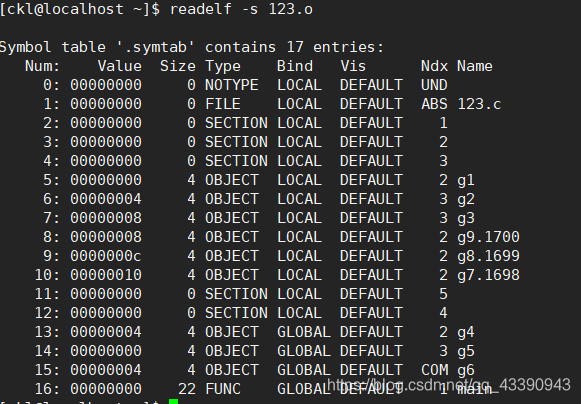Image resolution: width=581 pixels, height=404 pixels.
Task: Select the 'Symbol table '.symtab' contains 17 entries:' line
Action: click(192, 47)
